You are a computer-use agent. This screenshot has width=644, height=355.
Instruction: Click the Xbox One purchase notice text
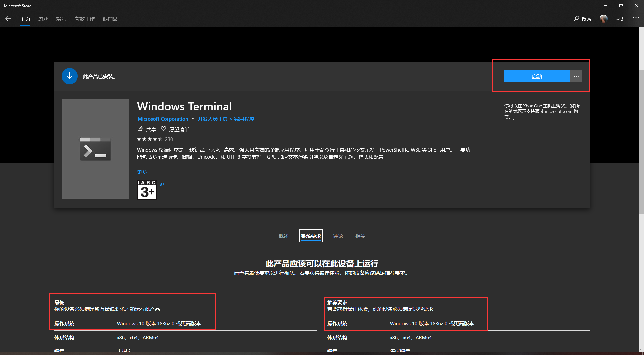point(542,112)
